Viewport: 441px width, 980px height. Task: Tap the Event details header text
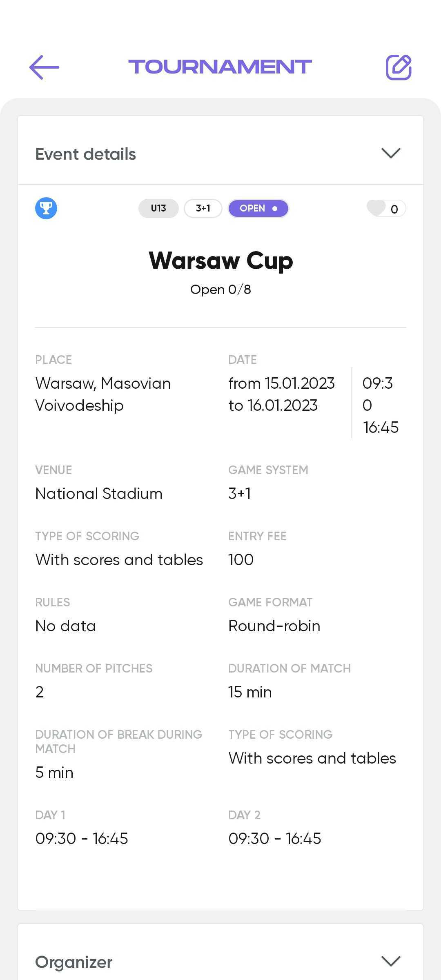click(86, 154)
